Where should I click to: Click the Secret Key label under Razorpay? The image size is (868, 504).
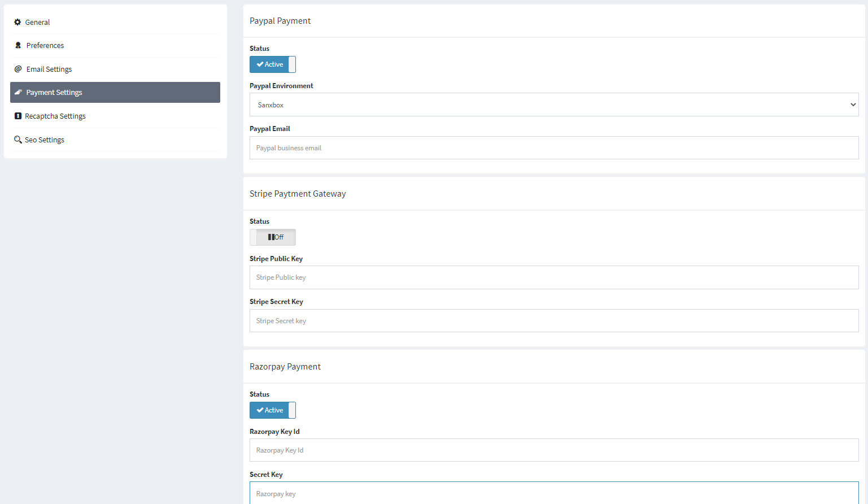coord(266,475)
